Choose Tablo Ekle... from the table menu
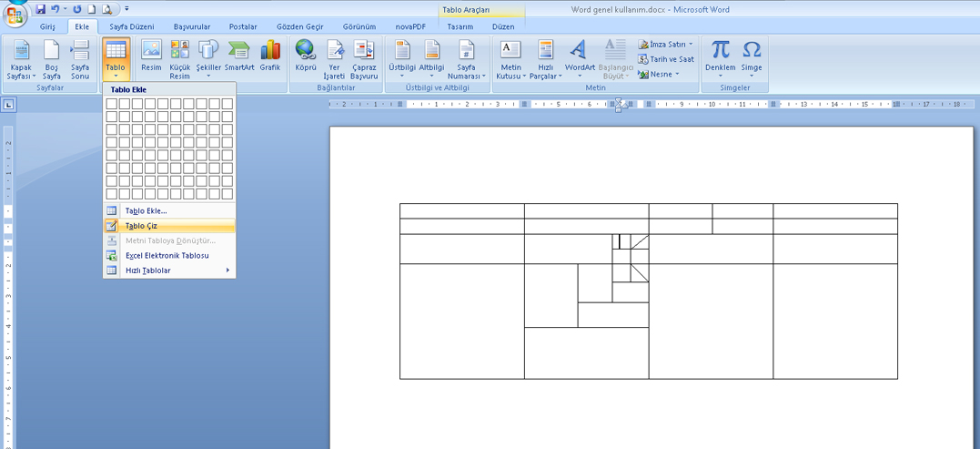Image resolution: width=980 pixels, height=449 pixels. click(169, 210)
